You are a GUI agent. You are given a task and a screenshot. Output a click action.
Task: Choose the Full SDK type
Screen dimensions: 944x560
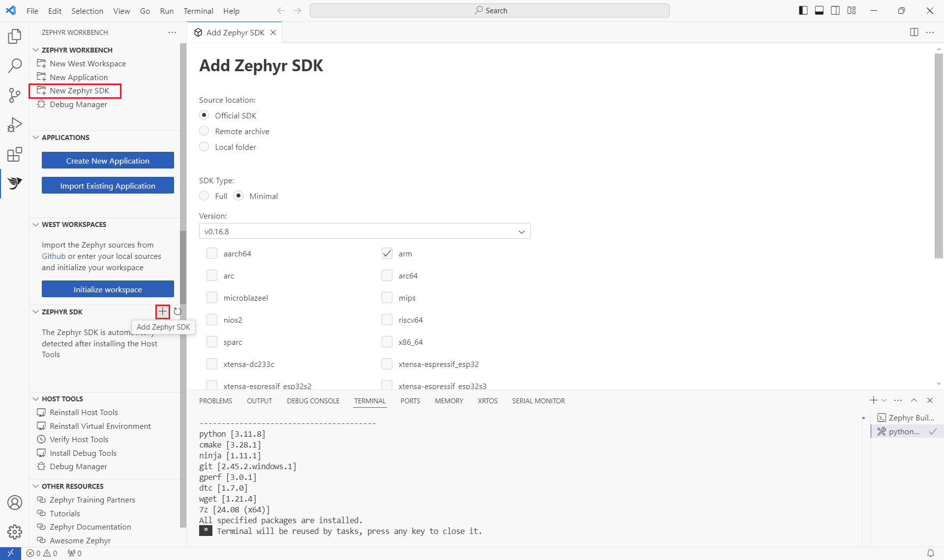click(204, 196)
